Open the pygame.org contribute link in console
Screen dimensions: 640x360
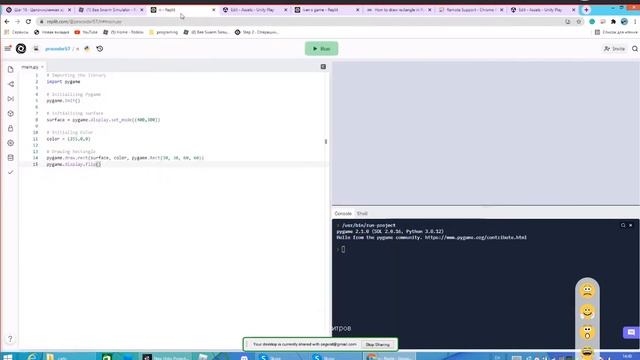pos(476,237)
